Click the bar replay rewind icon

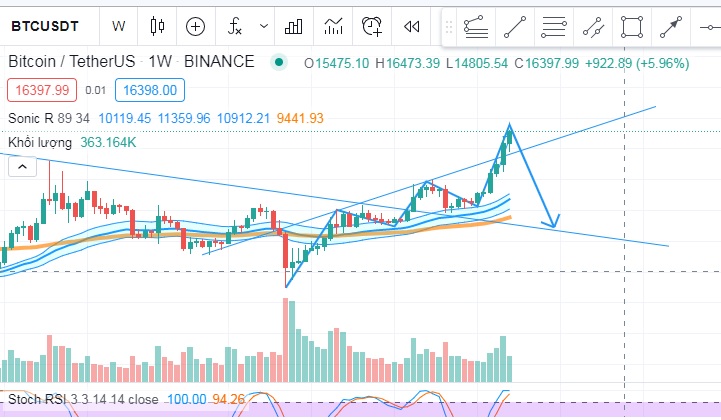coord(410,25)
